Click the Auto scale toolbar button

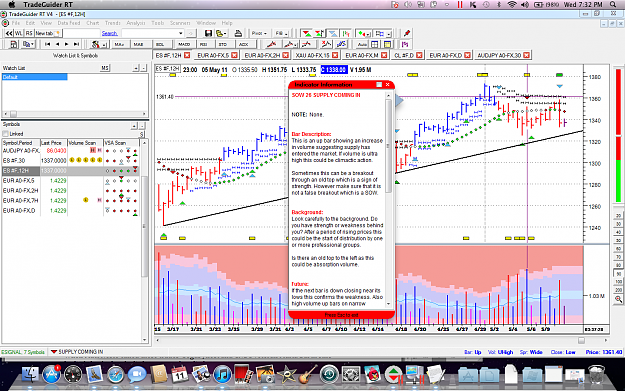click(x=362, y=44)
